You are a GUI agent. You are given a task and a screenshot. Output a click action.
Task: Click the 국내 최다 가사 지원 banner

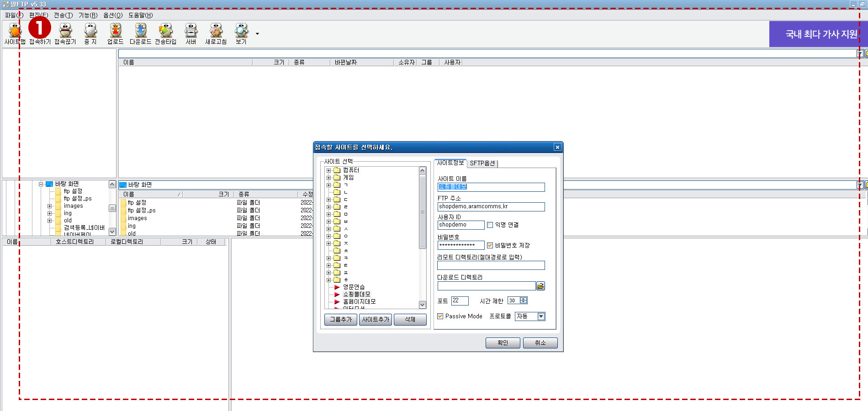click(x=818, y=34)
